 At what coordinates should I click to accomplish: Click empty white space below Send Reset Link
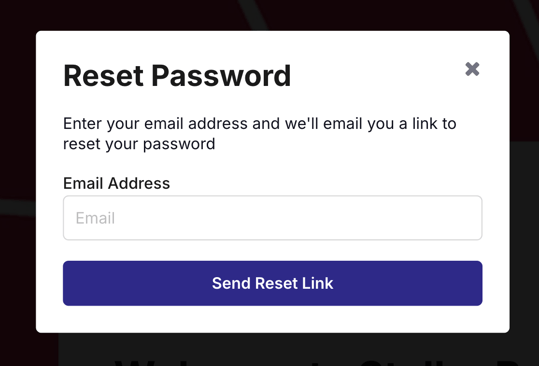pos(273,319)
